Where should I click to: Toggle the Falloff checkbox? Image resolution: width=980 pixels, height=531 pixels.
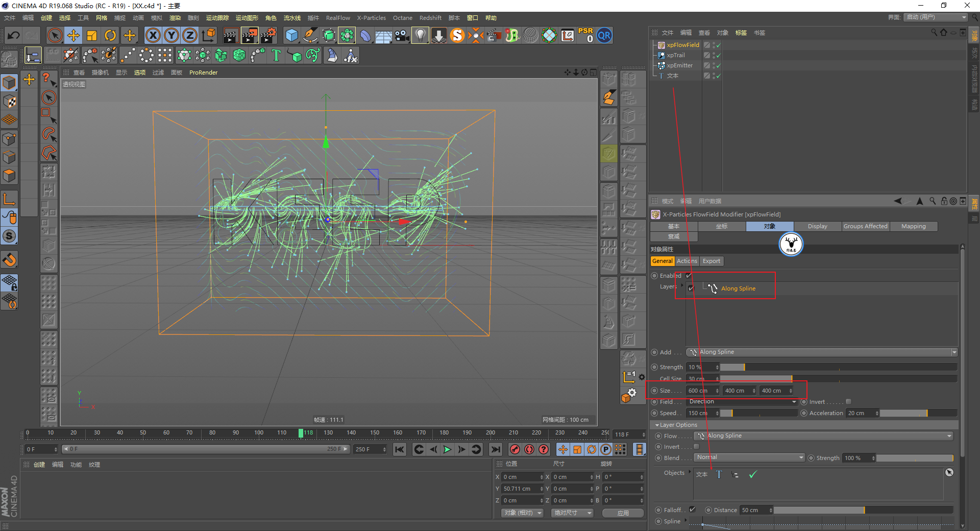click(x=693, y=510)
